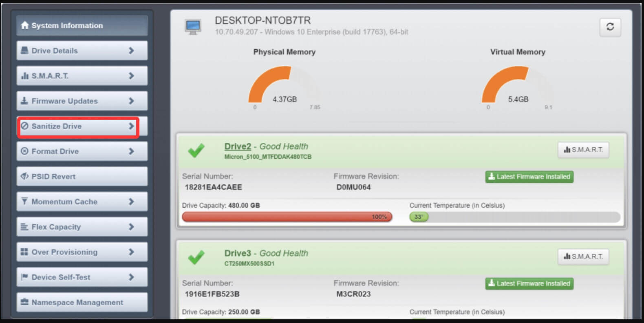Click the circled X icon beside Format Drive
Image resolution: width=644 pixels, height=323 pixels.
click(24, 151)
